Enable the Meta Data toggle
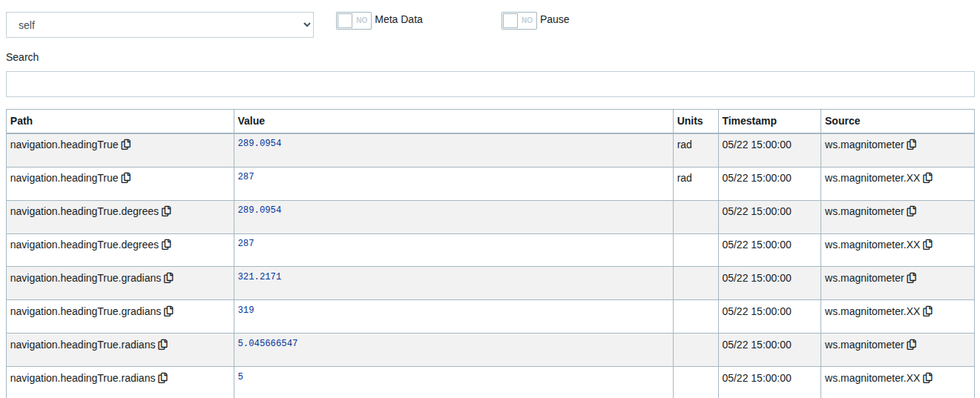The image size is (980, 398). pos(353,20)
